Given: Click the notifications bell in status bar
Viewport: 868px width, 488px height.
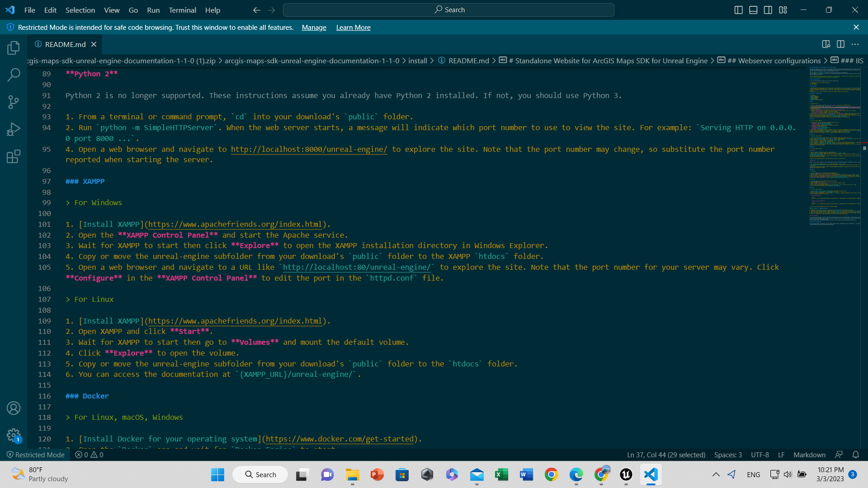Looking at the screenshot, I should [x=855, y=455].
